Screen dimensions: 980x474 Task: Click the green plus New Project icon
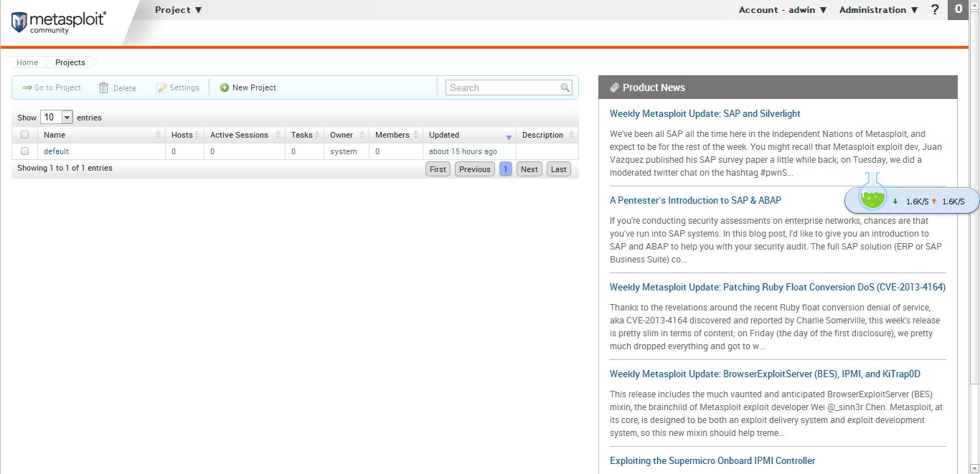point(225,87)
